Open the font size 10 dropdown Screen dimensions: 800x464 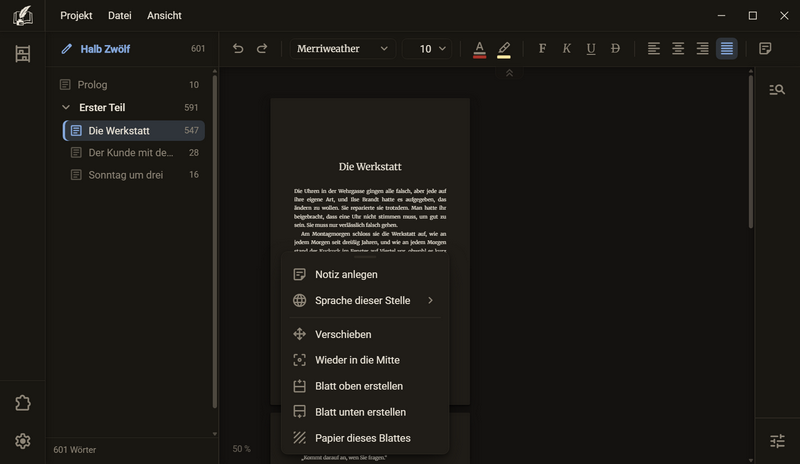427,48
